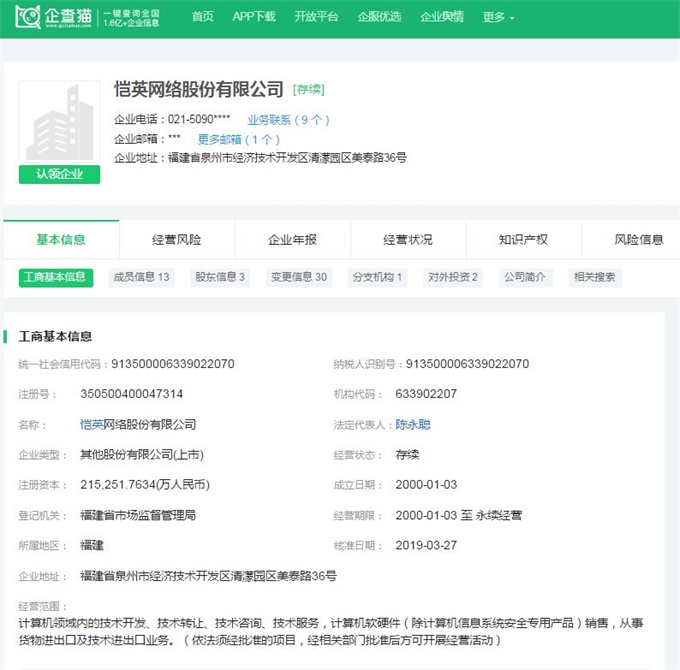Open the APP下载 page
This screenshot has width=680, height=670.
pyautogui.click(x=254, y=17)
